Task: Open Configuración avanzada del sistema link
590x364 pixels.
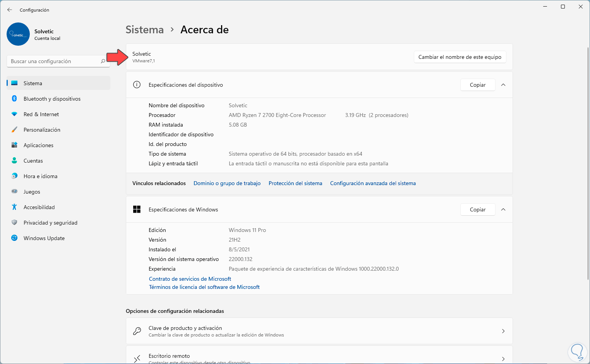Action: point(373,183)
